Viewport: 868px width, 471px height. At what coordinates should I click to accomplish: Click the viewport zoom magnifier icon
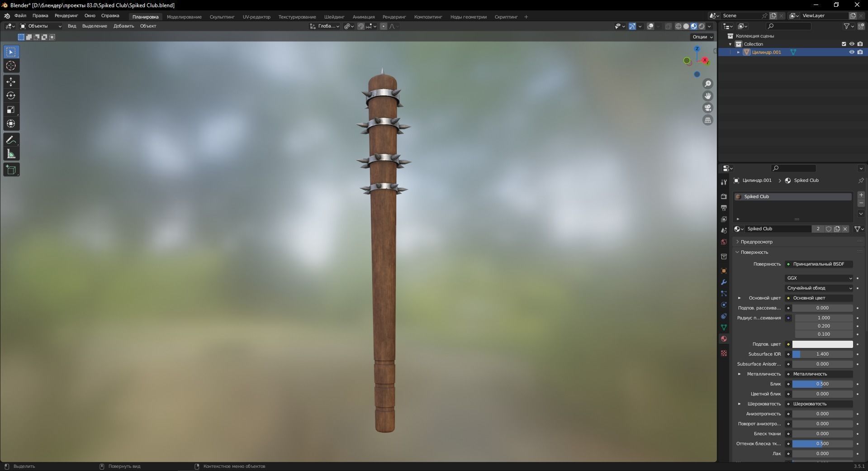click(x=708, y=84)
